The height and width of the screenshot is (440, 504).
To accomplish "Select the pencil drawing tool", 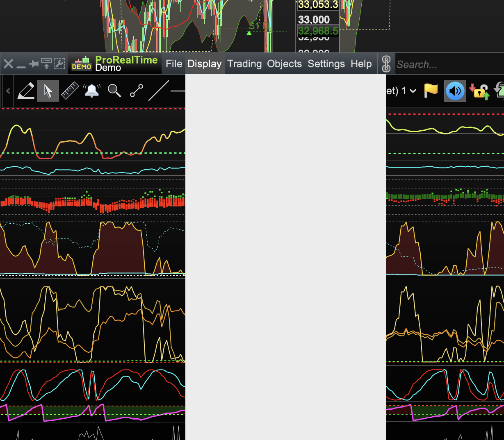I will pyautogui.click(x=26, y=91).
